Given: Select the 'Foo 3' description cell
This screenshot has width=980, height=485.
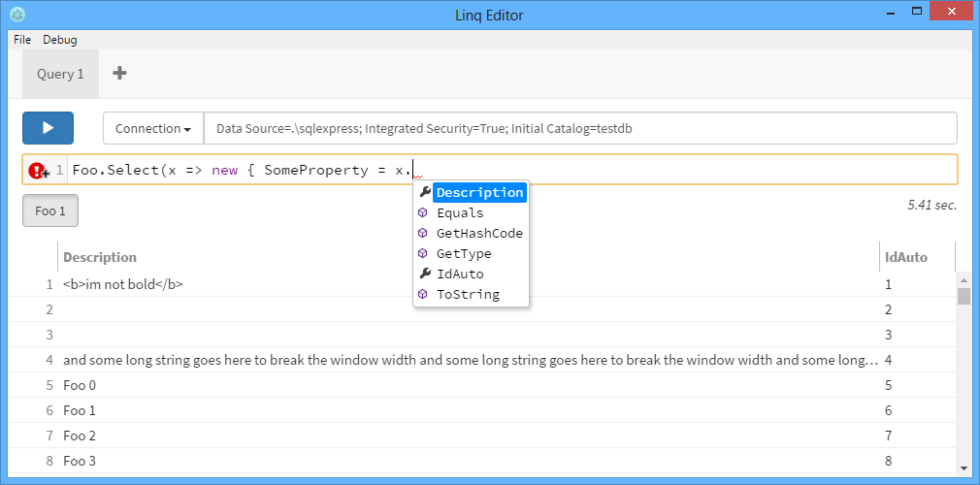Looking at the screenshot, I should [468, 462].
